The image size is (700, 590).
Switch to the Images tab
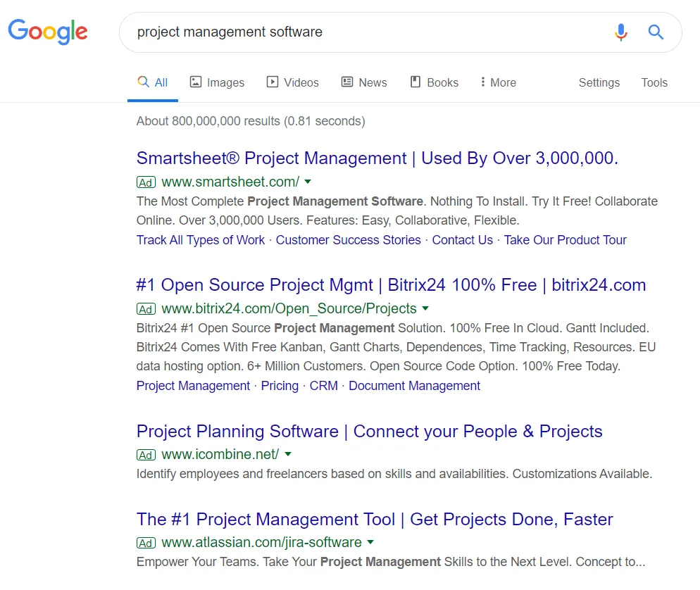217,82
